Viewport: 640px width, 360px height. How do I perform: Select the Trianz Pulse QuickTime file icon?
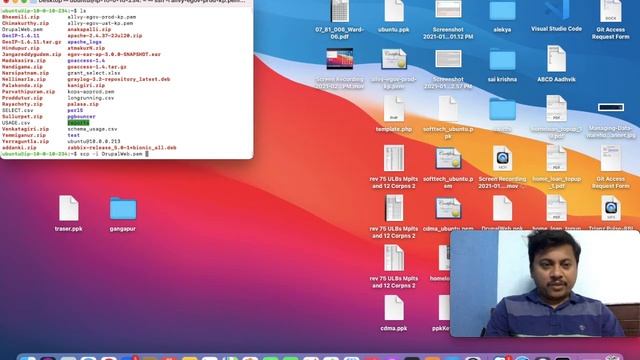(611, 208)
